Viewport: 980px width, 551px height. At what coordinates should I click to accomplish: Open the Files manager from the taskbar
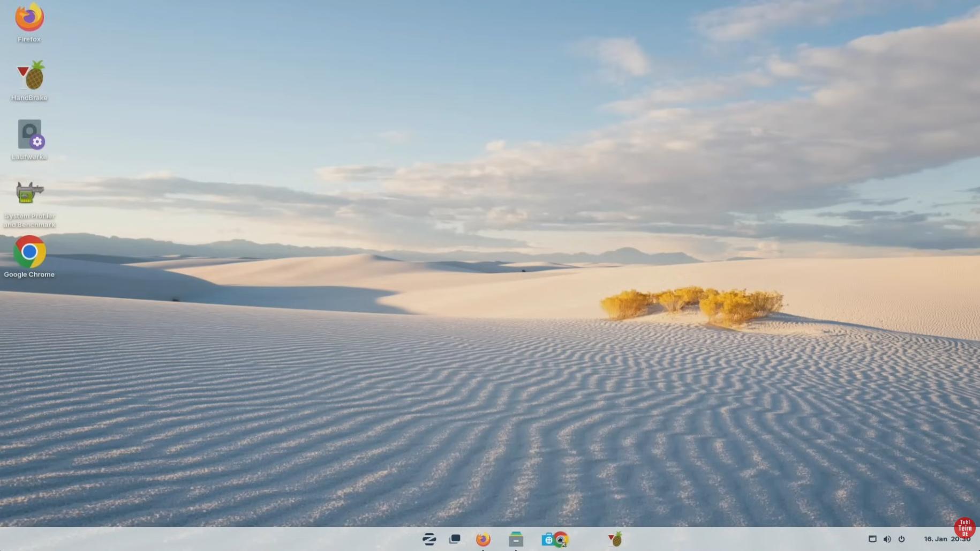pyautogui.click(x=516, y=539)
